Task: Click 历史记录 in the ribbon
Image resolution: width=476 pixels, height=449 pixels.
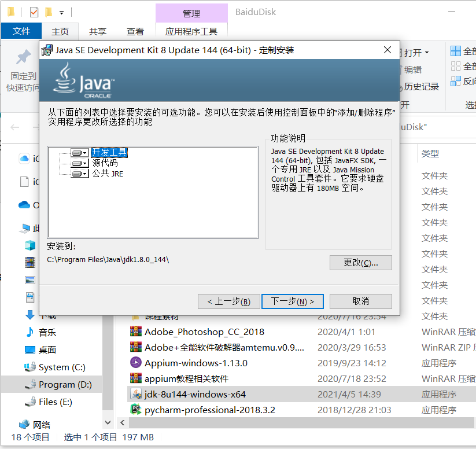Action: 422,87
